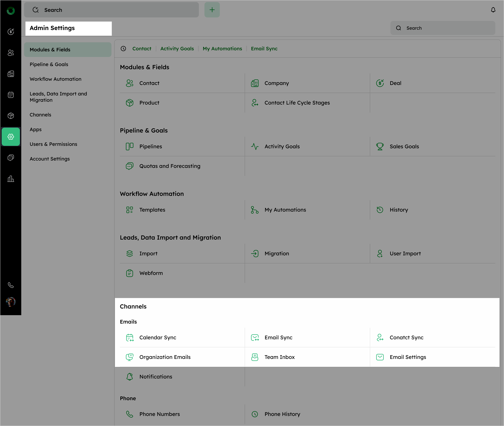Open Email Settings option
The image size is (504, 426).
click(408, 357)
